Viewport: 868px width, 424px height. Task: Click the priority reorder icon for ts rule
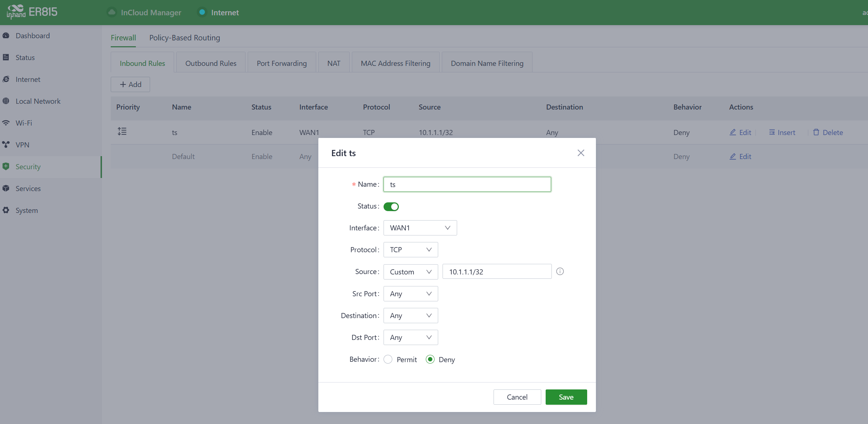point(122,131)
